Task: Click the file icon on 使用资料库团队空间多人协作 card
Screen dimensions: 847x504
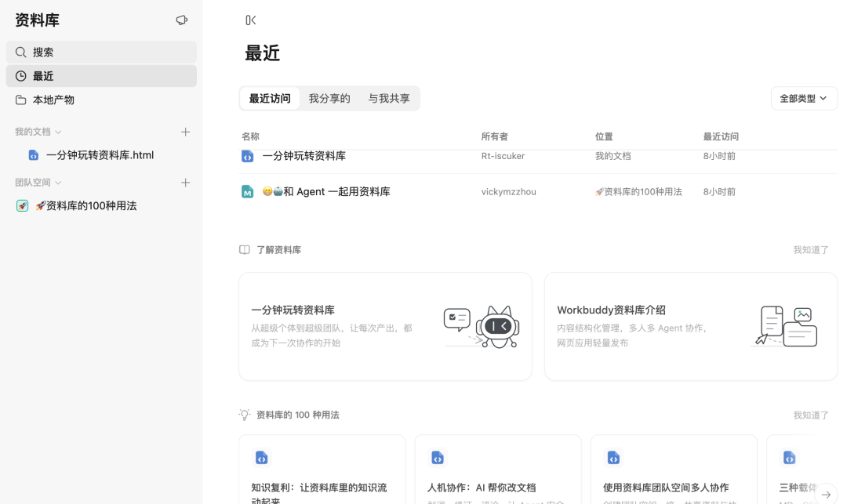Action: (613, 458)
